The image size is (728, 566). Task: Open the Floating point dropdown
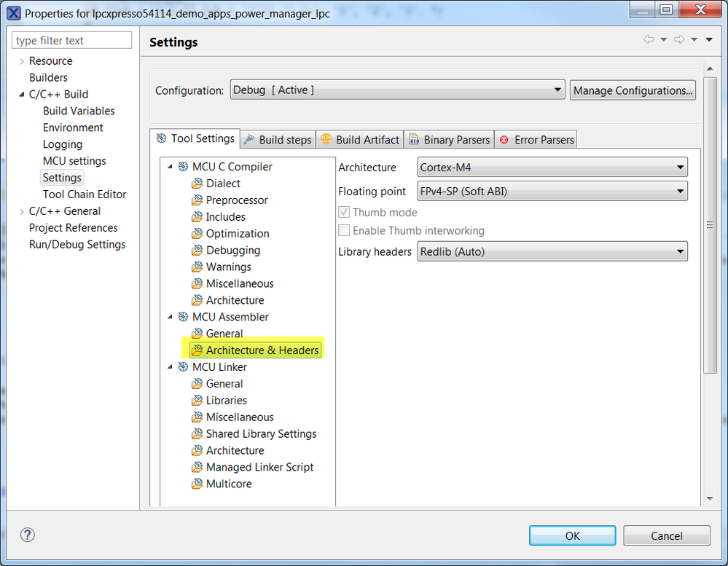pos(552,191)
